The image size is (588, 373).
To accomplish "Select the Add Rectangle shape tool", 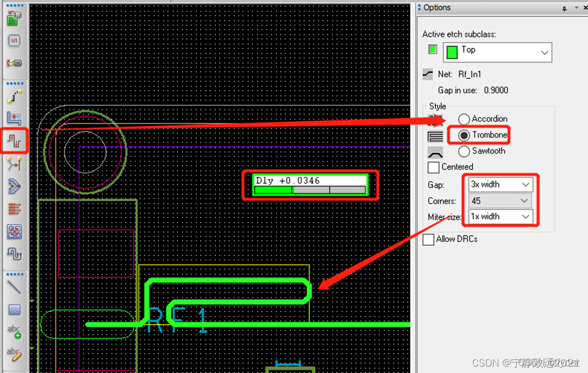I will click(x=14, y=309).
